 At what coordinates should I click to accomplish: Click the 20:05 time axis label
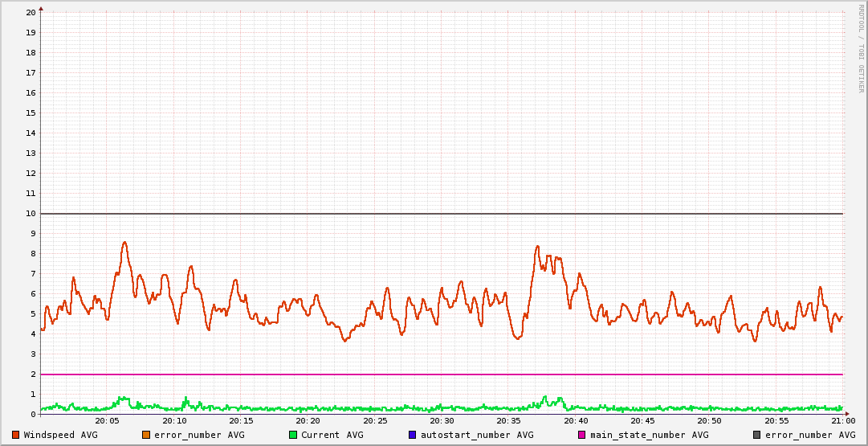(x=107, y=421)
